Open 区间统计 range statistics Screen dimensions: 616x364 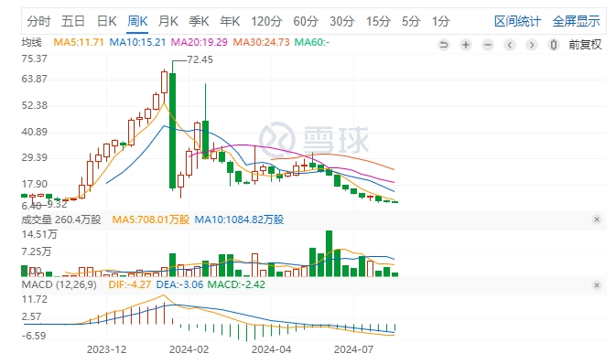click(x=517, y=21)
